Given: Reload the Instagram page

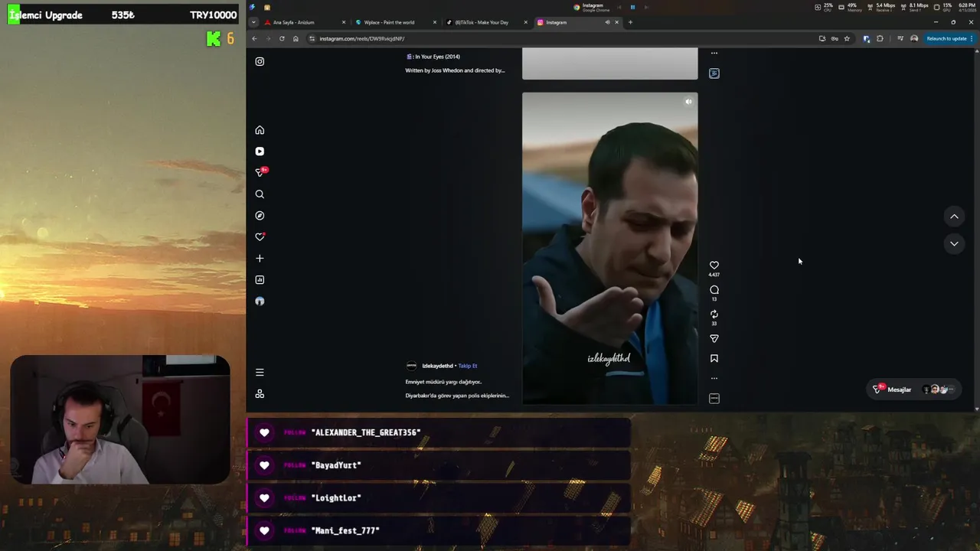Looking at the screenshot, I should click(x=282, y=38).
